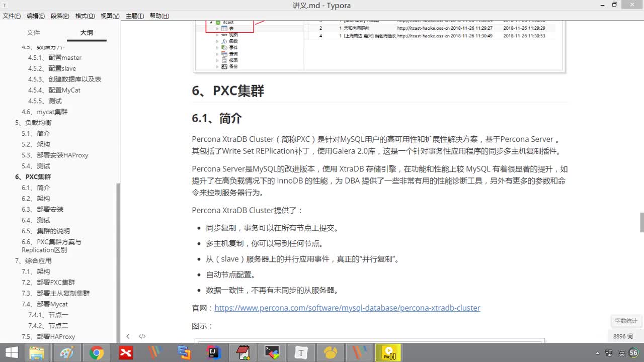
Task: Collapse the sidebar with the arrow icon
Action: pos(128,336)
